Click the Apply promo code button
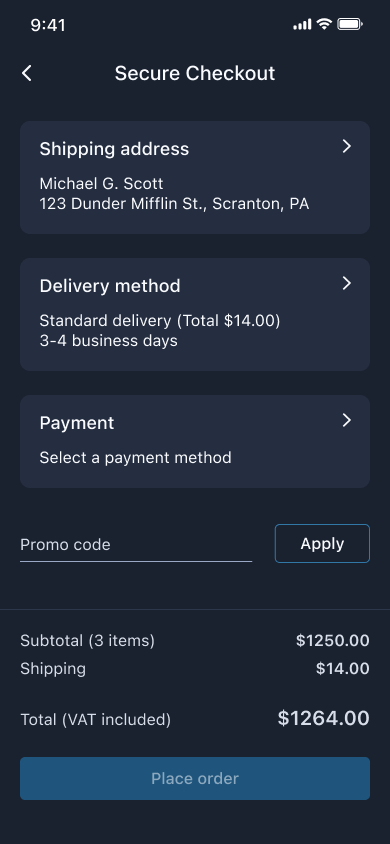The image size is (390, 844). (322, 544)
